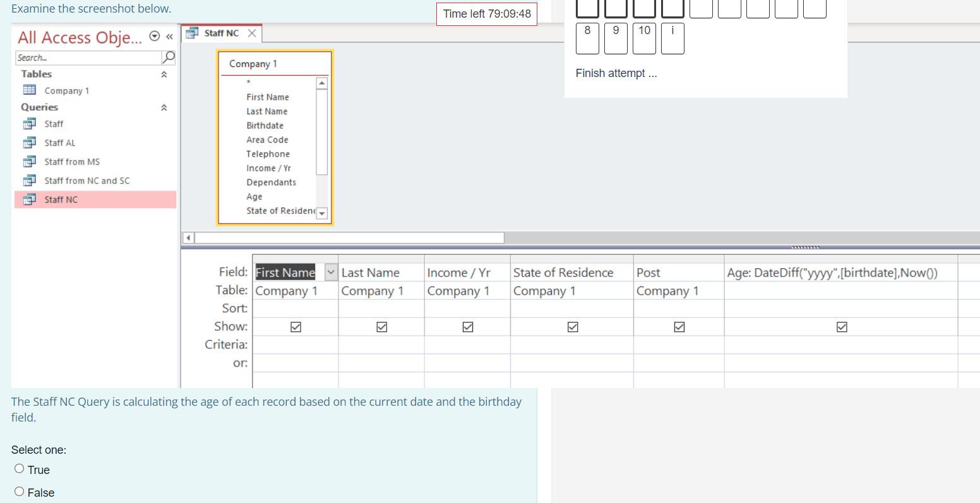Viewport: 980px width, 503px height.
Task: Uncheck the Show checkbox for Last Name
Action: point(381,326)
